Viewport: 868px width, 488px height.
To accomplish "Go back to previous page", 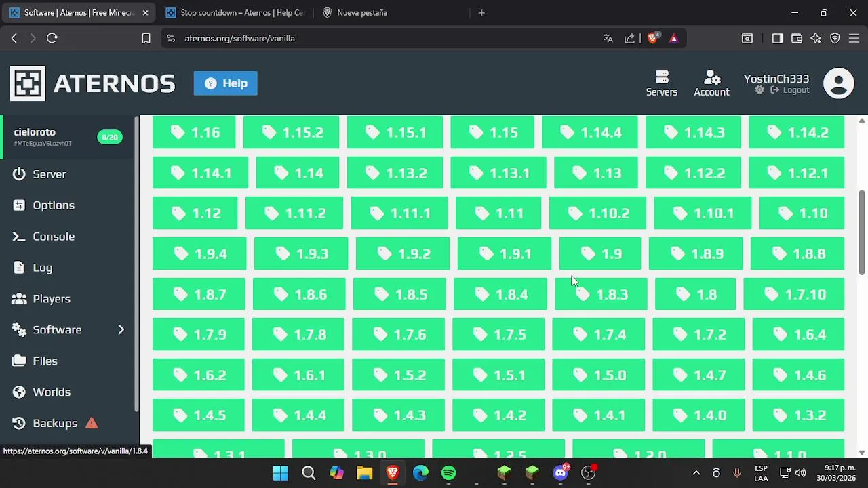I will 14,39.
